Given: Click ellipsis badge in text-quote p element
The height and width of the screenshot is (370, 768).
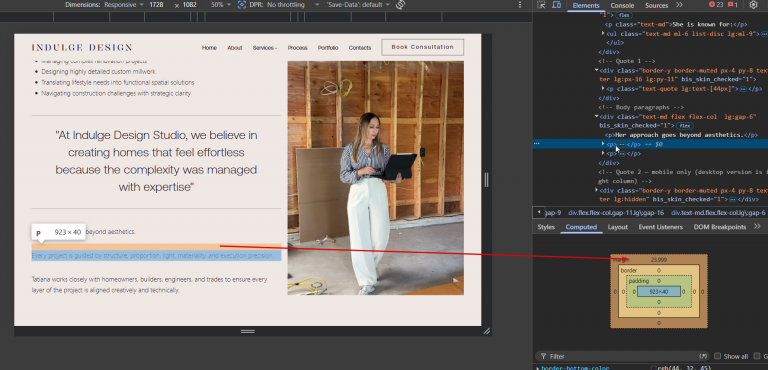Looking at the screenshot, I should [x=743, y=89].
